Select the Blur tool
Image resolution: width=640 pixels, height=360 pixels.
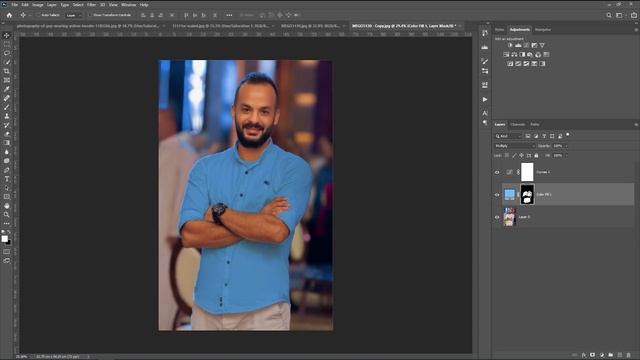click(x=7, y=152)
